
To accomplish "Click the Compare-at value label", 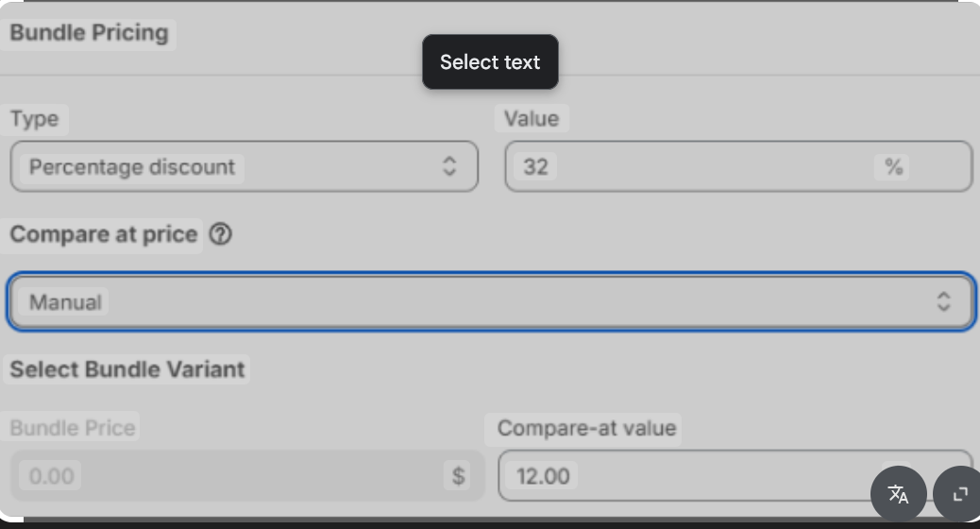I will [586, 428].
